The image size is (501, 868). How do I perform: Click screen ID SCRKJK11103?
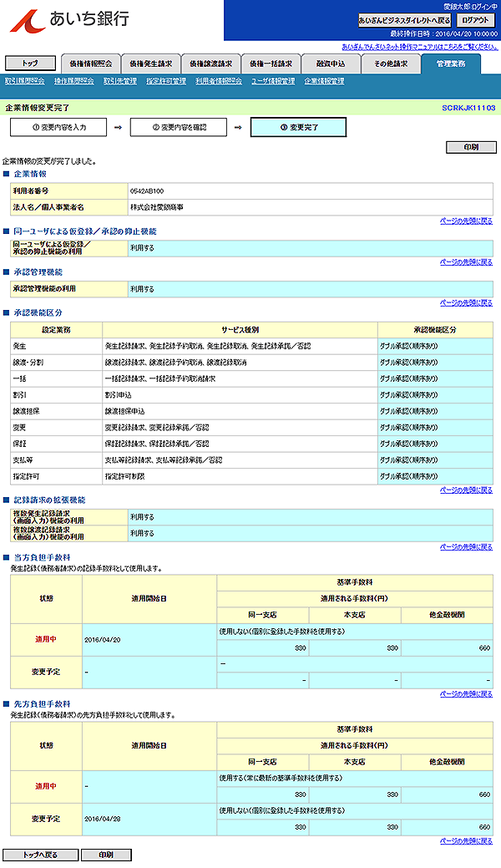tap(468, 108)
